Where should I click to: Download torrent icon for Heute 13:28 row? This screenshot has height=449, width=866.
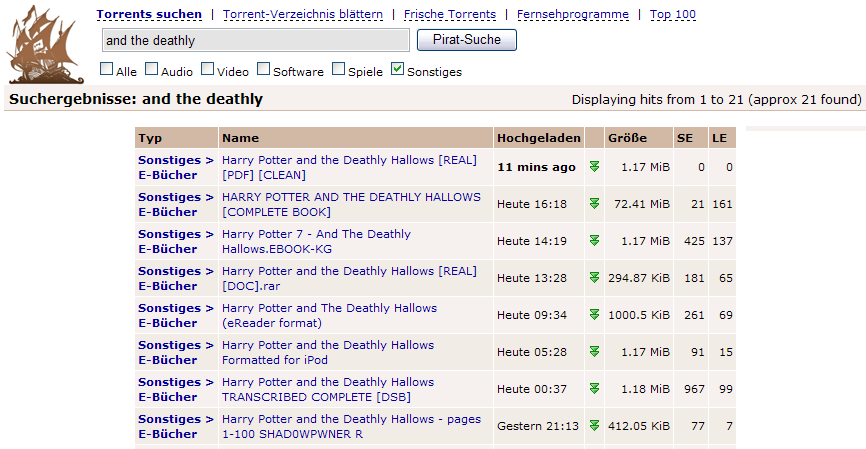[594, 278]
